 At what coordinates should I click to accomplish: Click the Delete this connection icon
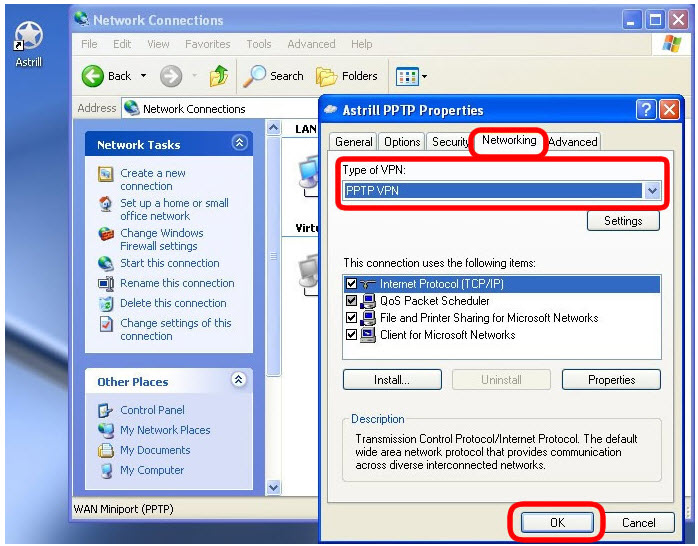pos(106,304)
